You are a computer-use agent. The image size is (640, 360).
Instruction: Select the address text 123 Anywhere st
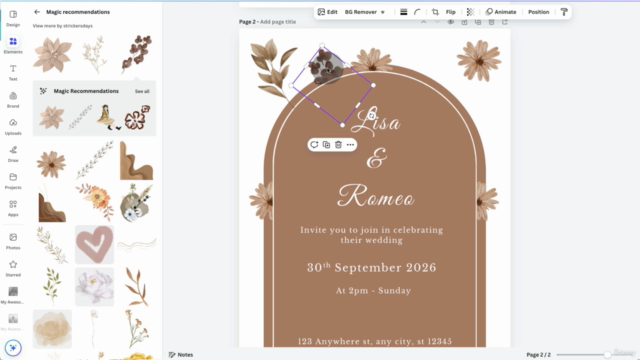[x=375, y=341]
